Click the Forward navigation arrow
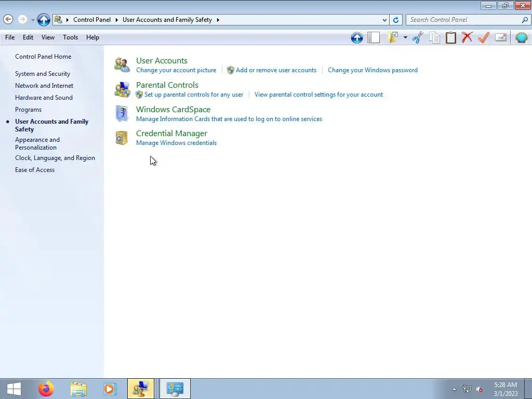This screenshot has height=399, width=532. pyautogui.click(x=22, y=19)
